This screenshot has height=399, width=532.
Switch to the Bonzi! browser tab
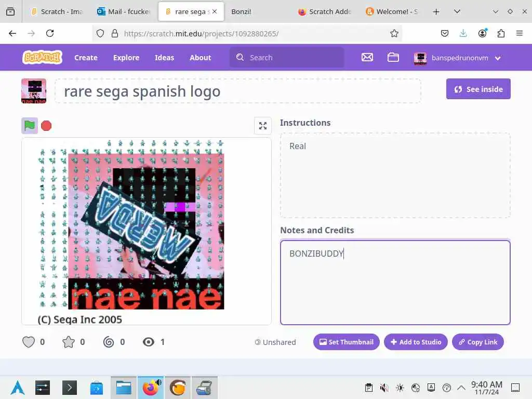click(241, 11)
